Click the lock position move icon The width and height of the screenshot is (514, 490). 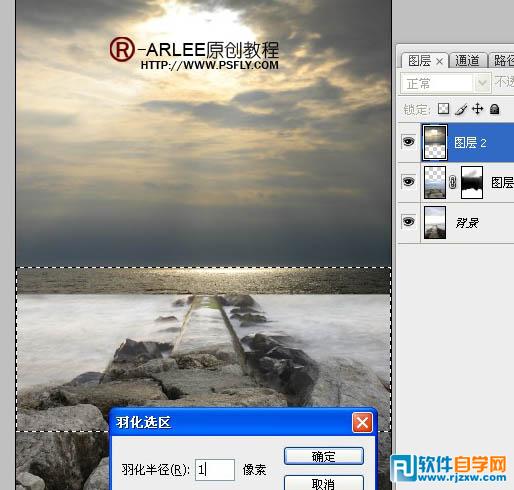coord(478,109)
